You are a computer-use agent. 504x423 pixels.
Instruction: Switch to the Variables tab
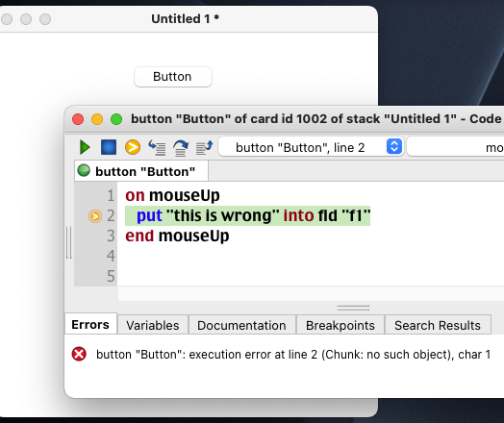click(x=153, y=325)
